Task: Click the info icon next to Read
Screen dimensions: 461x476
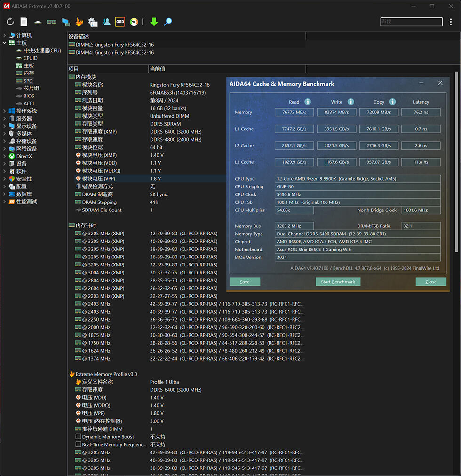Action: [308, 102]
